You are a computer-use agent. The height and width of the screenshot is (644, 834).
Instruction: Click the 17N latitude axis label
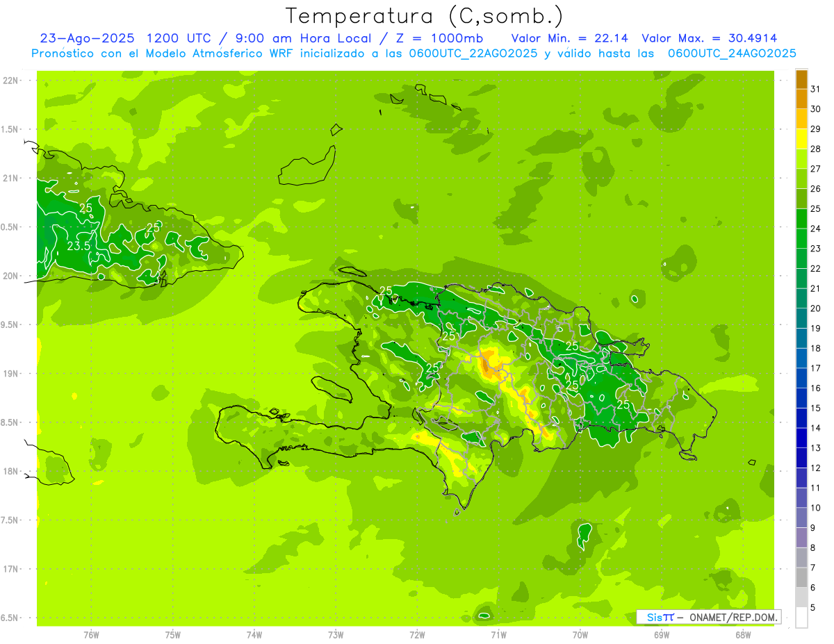tap(11, 569)
